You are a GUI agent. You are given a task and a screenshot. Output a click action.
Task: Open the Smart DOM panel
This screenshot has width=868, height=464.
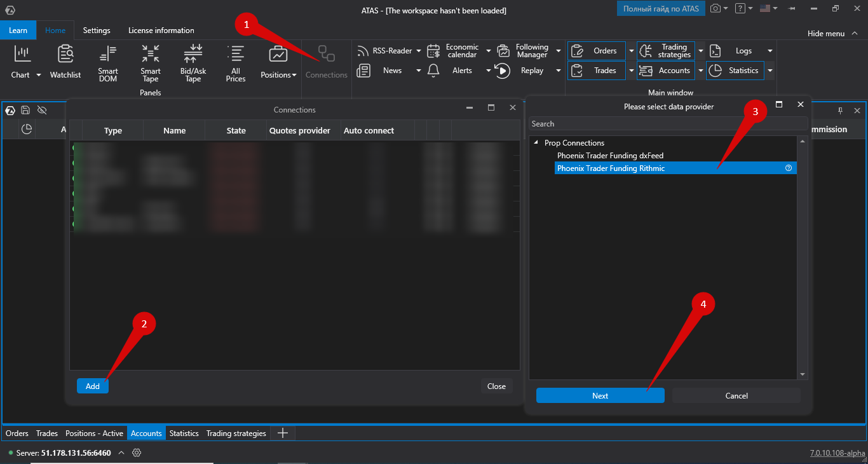coord(108,64)
